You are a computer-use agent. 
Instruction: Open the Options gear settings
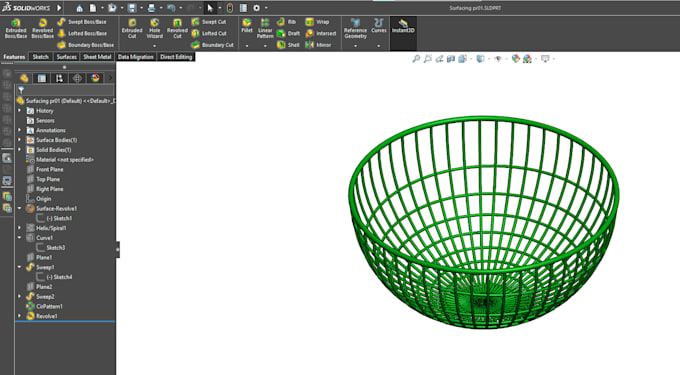pos(257,8)
